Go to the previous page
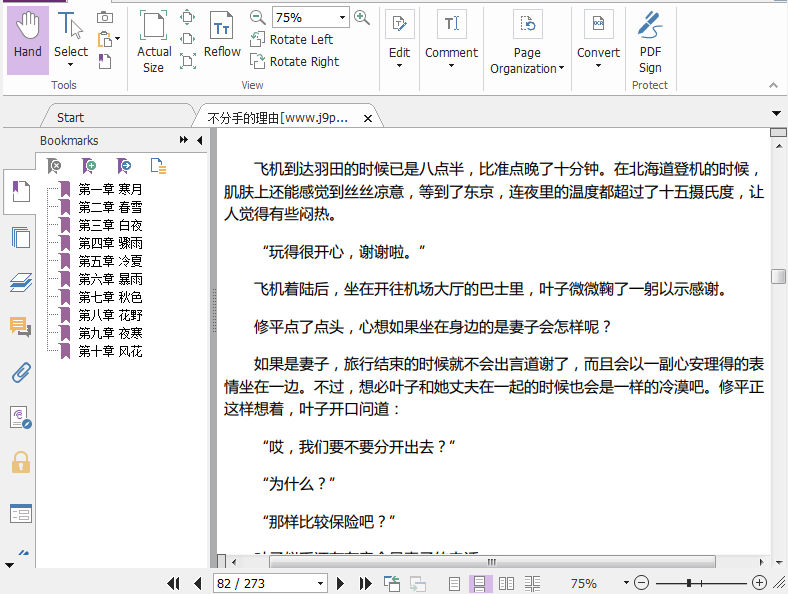 198,583
